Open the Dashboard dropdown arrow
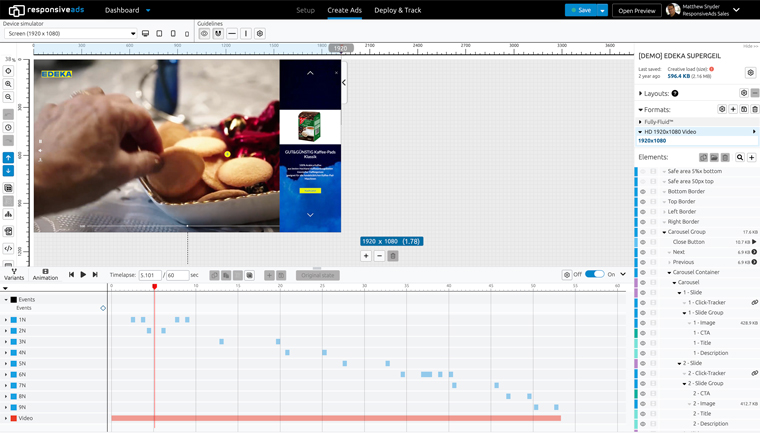This screenshot has height=433, width=760. tap(148, 10)
